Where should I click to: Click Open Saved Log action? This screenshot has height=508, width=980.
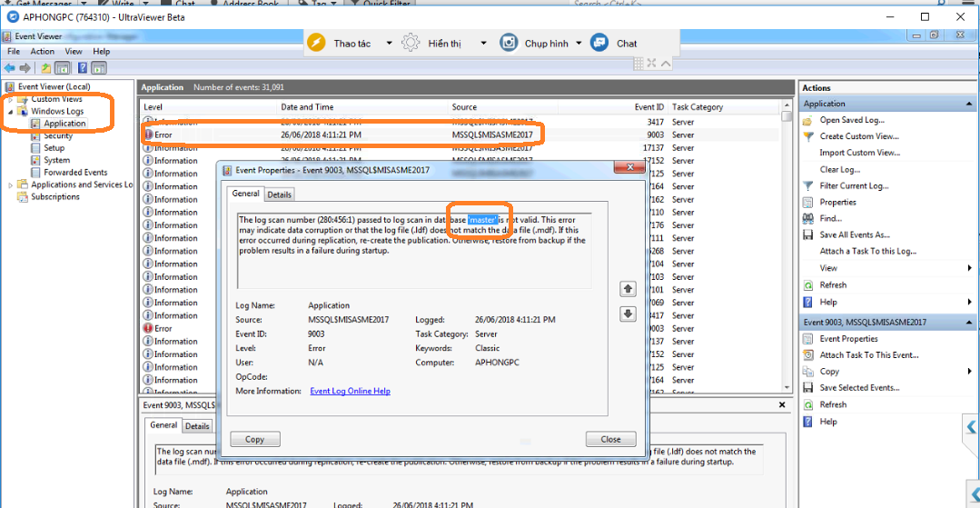click(x=853, y=120)
